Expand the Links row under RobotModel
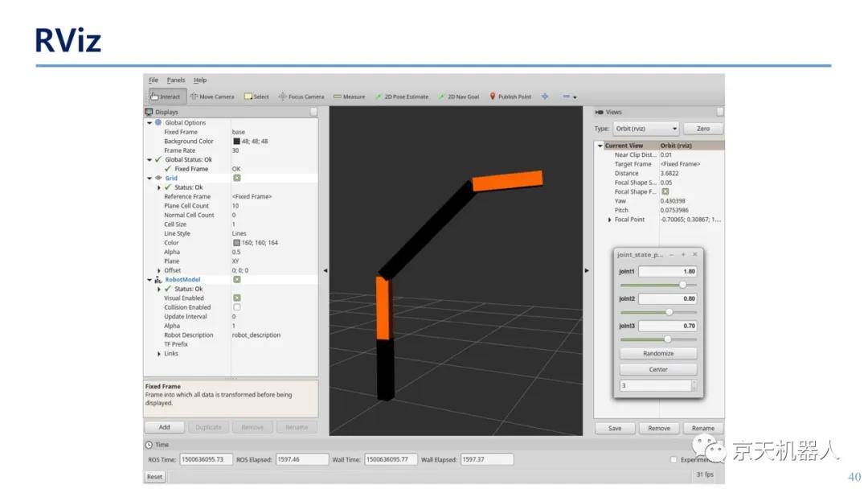Screen dimensions: 868x489 tap(159, 354)
